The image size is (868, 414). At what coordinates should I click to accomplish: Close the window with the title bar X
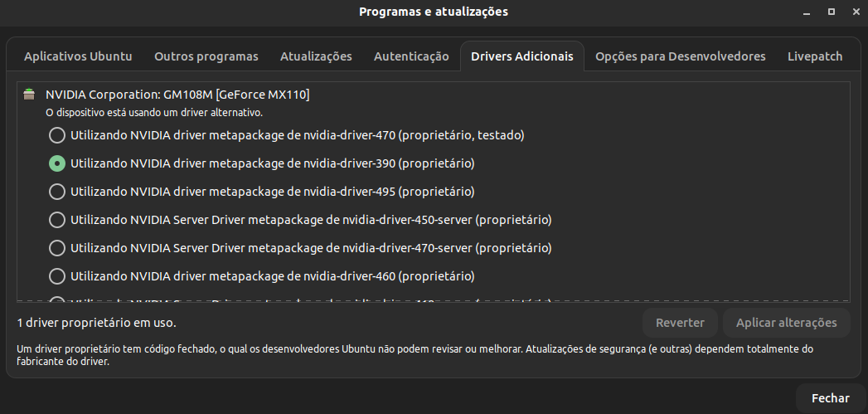pyautogui.click(x=853, y=12)
